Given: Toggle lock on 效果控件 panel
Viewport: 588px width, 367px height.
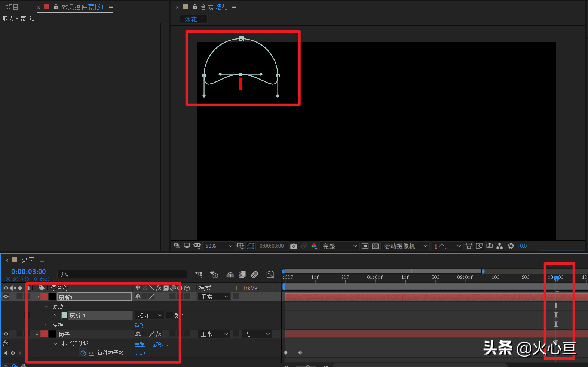Looking at the screenshot, I should 56,7.
